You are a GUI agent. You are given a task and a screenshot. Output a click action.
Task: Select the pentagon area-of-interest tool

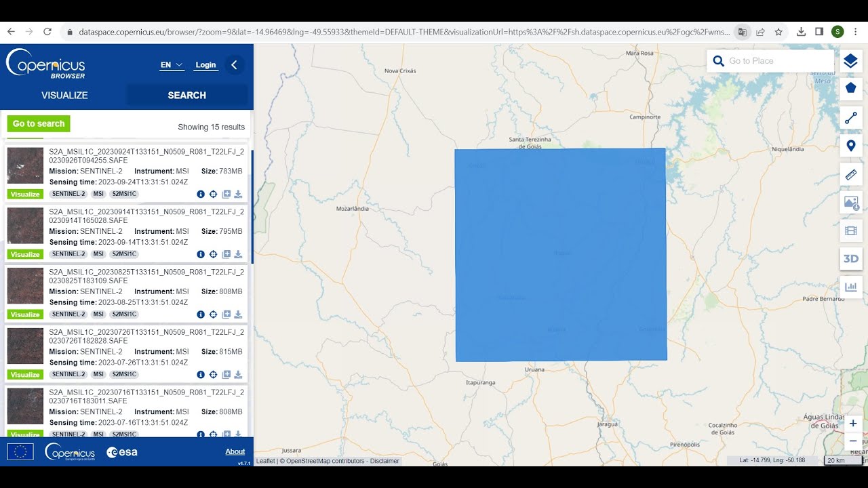(x=851, y=88)
